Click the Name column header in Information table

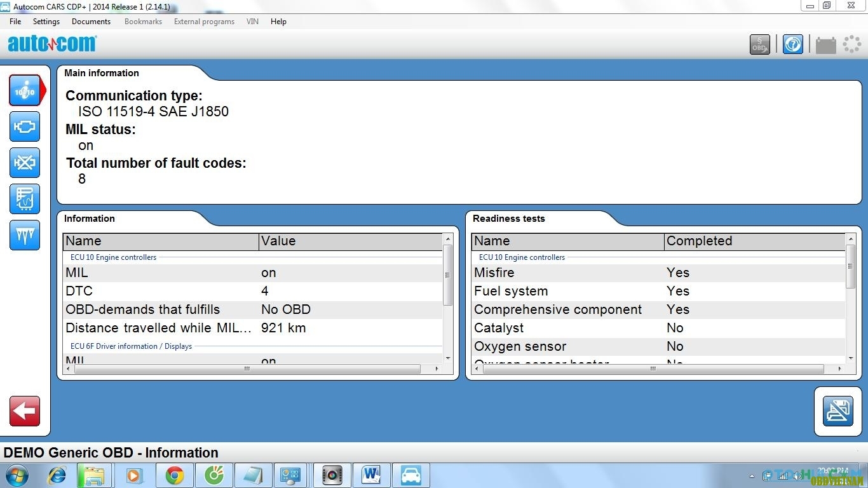(161, 241)
